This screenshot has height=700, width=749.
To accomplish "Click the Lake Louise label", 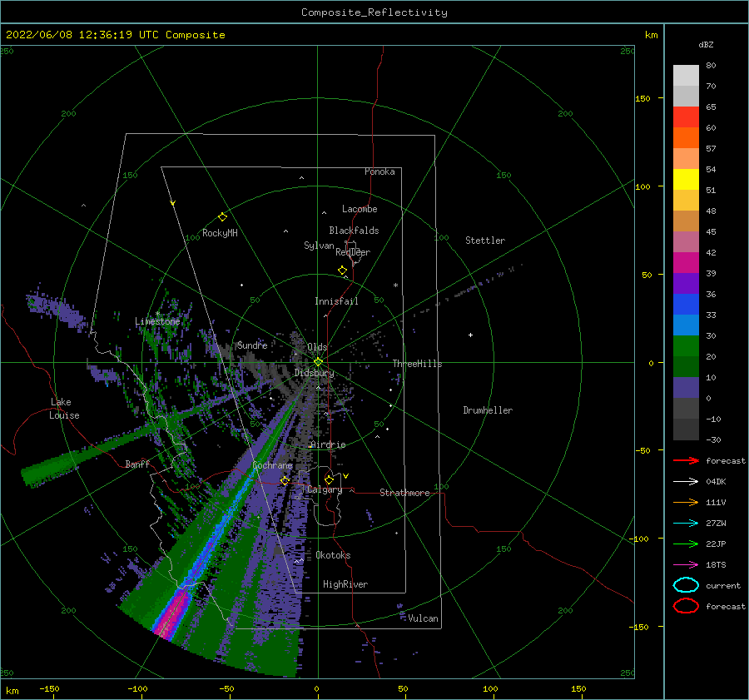I will (64, 409).
